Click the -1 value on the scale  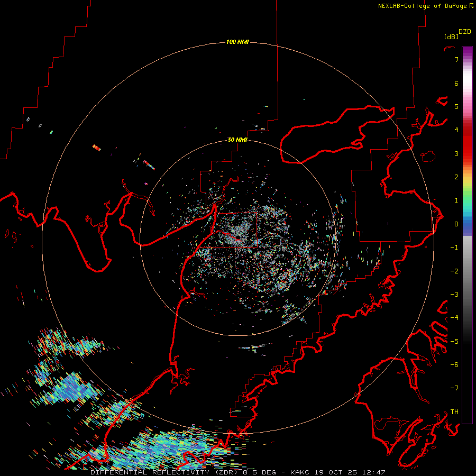pos(454,248)
